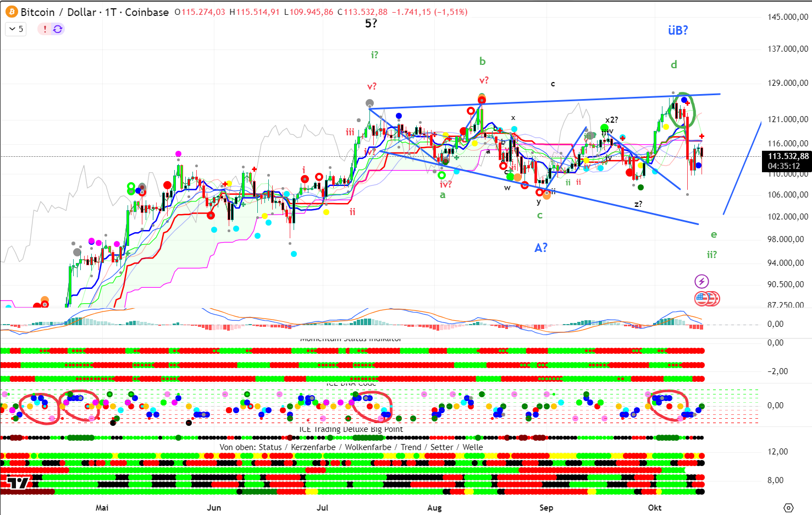Click the red exclamation warning icon
This screenshot has height=515, width=812.
click(x=45, y=29)
